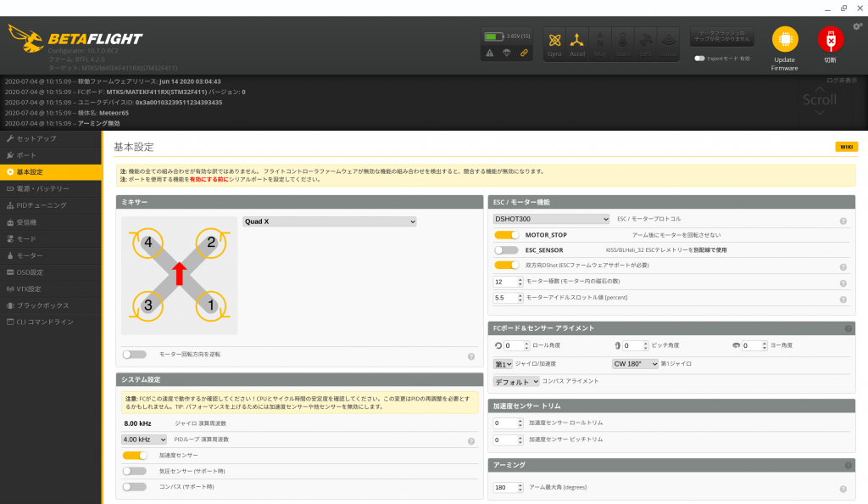Click the accelerometer roll trim field
Screen dimensions: 868x504
[509, 423]
